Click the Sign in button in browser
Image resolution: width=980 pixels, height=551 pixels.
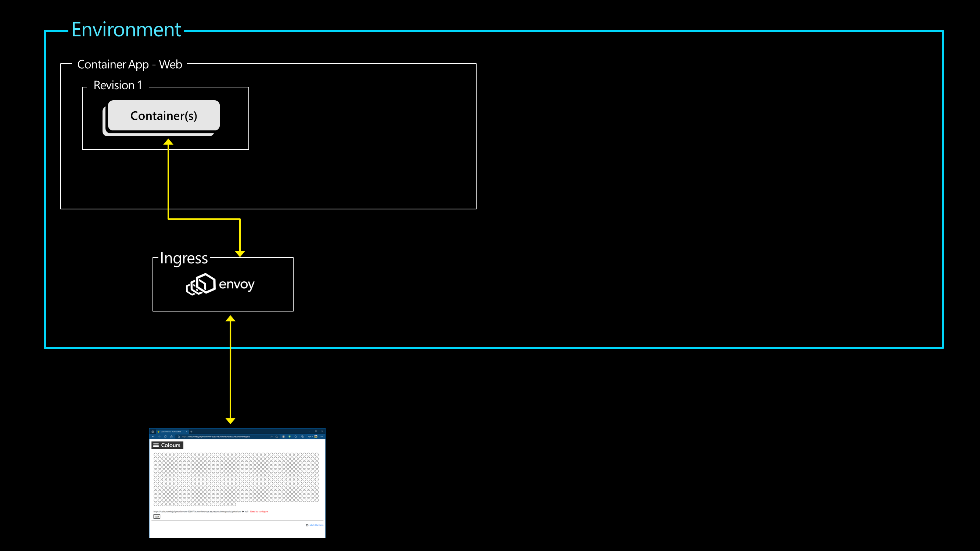tap(310, 436)
